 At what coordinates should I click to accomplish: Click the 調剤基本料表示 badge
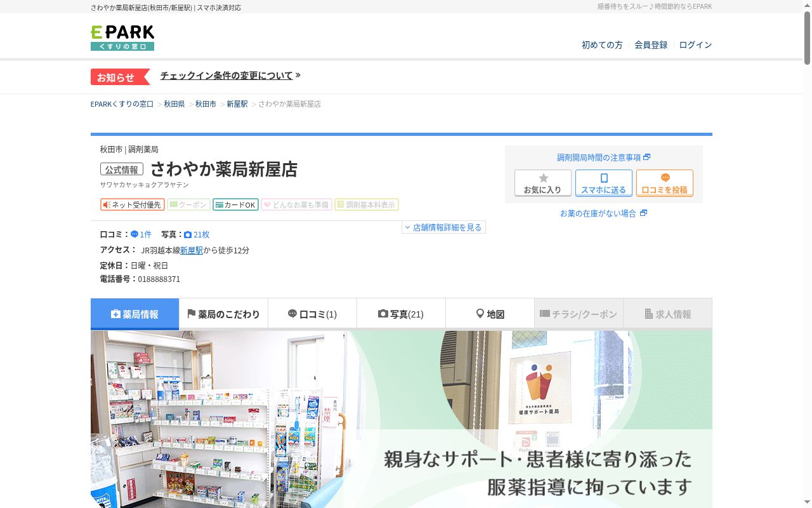(x=367, y=204)
